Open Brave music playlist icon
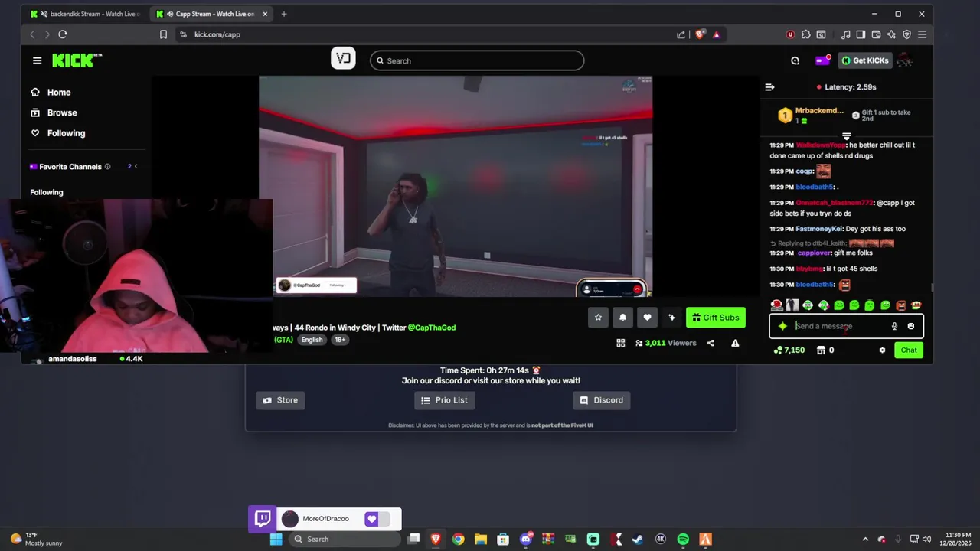This screenshot has height=551, width=980. pyautogui.click(x=845, y=34)
